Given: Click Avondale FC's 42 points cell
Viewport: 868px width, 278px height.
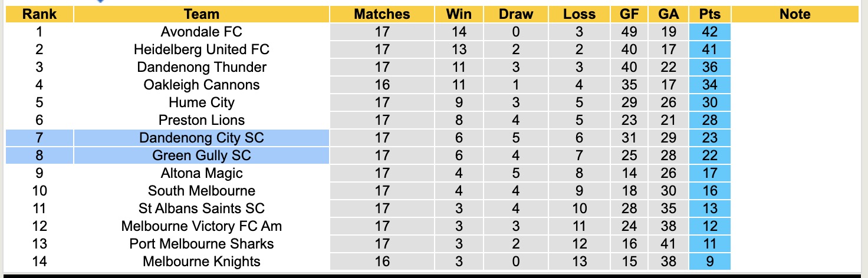Looking at the screenshot, I should point(709,32).
